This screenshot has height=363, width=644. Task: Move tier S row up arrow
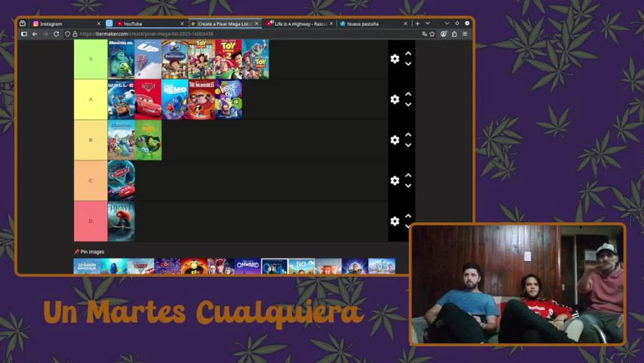click(x=408, y=53)
